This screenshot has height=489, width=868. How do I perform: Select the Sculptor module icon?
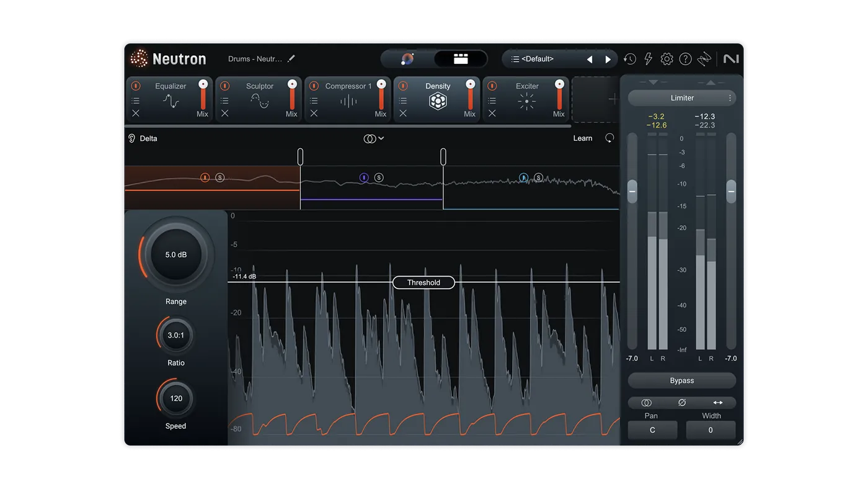point(260,101)
